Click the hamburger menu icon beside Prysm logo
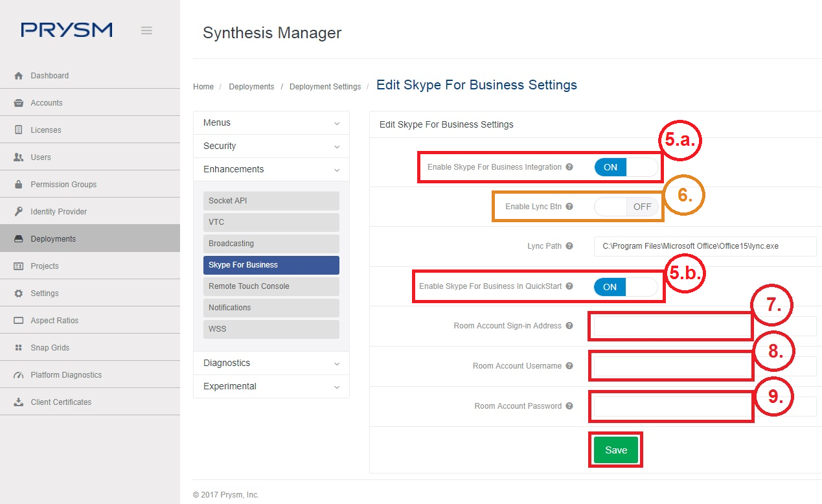This screenshot has height=504, width=822. tap(146, 30)
